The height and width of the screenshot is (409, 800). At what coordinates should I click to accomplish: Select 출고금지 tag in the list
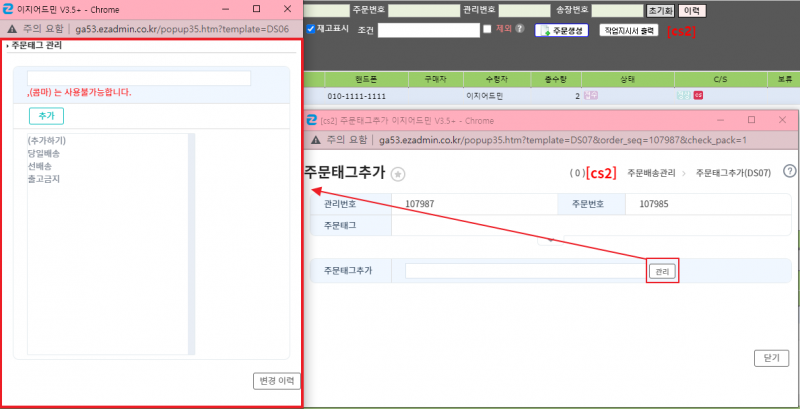(44, 179)
